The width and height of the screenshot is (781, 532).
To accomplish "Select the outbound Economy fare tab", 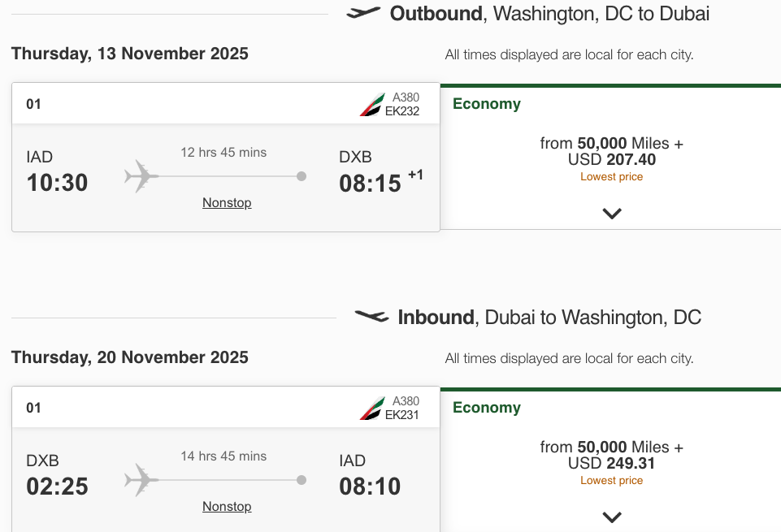I will coord(487,104).
